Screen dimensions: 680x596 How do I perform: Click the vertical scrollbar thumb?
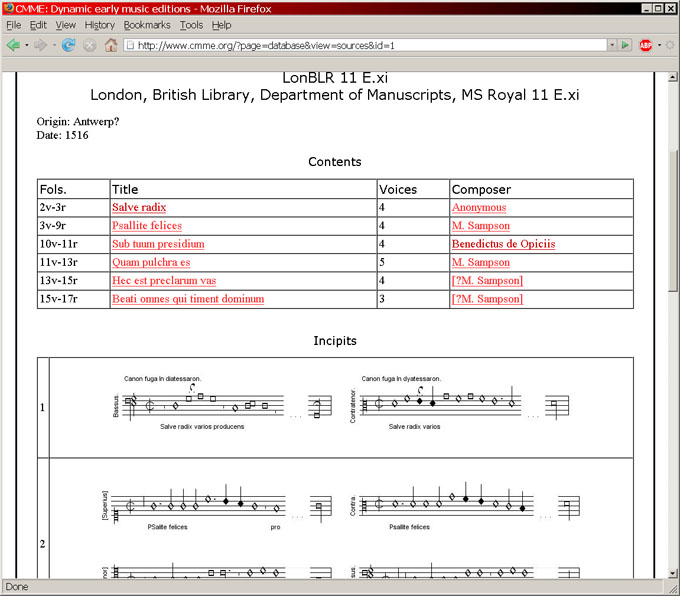pyautogui.click(x=672, y=220)
